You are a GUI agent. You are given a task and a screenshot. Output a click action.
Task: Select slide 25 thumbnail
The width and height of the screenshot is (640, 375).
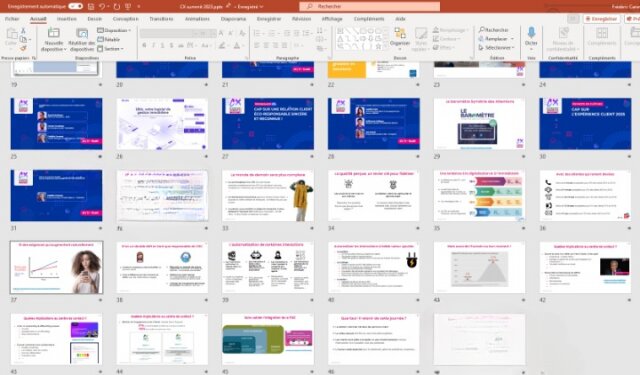[56, 124]
